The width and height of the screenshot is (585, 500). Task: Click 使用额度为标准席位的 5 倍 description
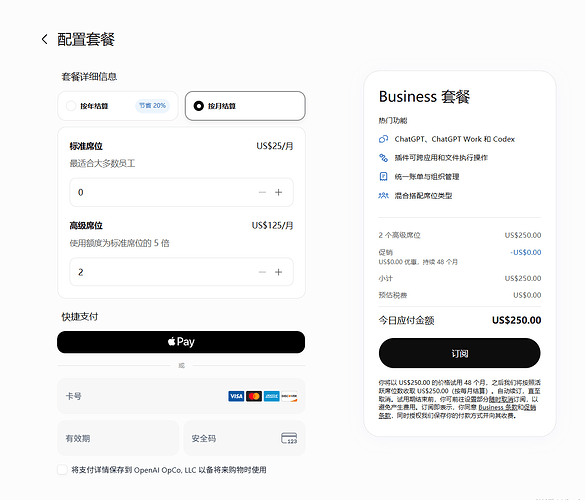pos(119,243)
